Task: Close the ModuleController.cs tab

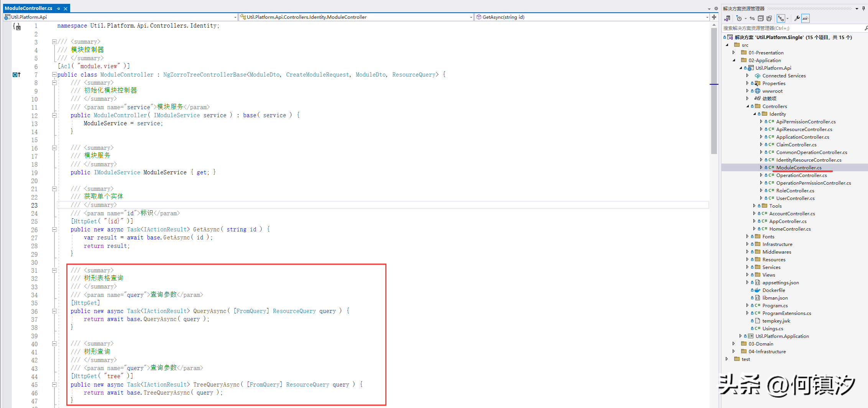Action: (66, 8)
